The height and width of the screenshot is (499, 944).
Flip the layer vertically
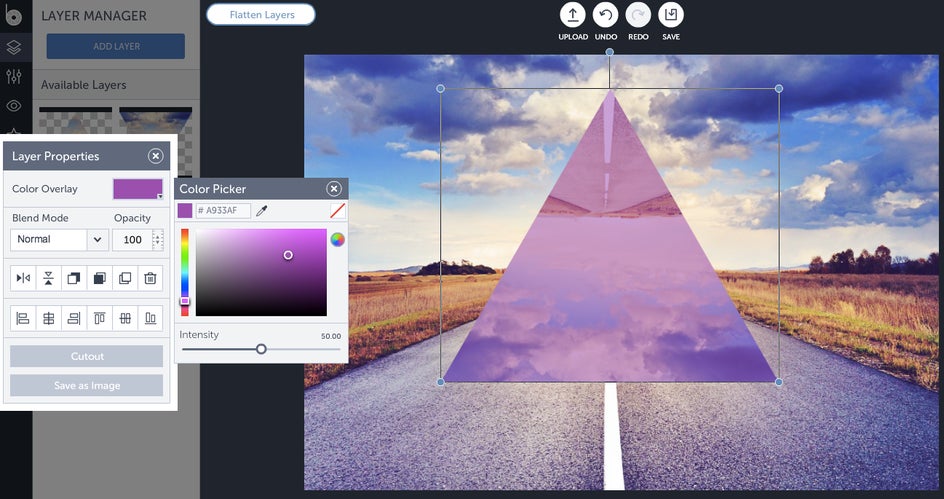(48, 278)
